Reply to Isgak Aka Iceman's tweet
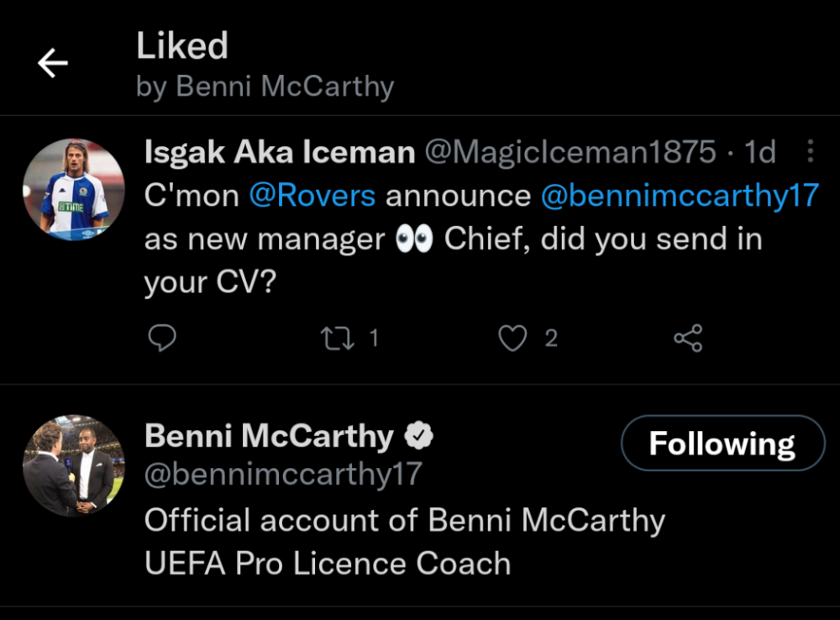Viewport: 840px width, 620px height. (161, 338)
